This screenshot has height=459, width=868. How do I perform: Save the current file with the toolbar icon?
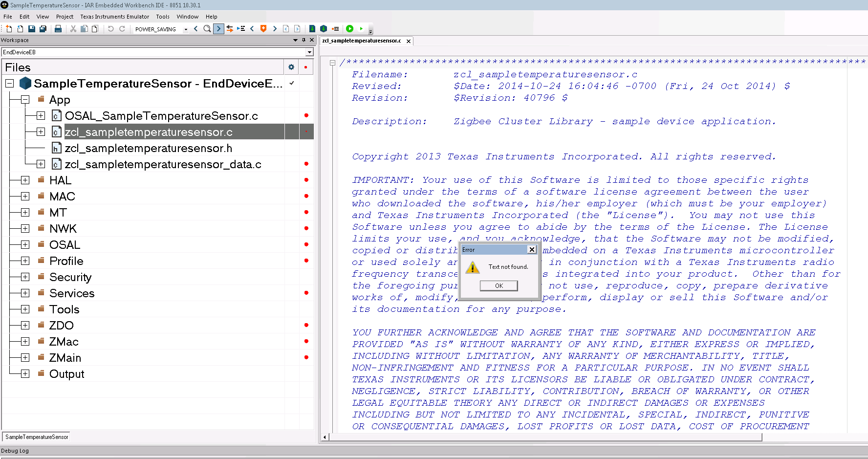tap(32, 29)
